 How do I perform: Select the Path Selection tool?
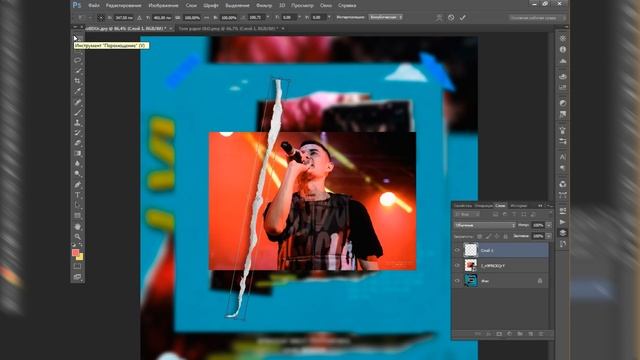pos(77,205)
